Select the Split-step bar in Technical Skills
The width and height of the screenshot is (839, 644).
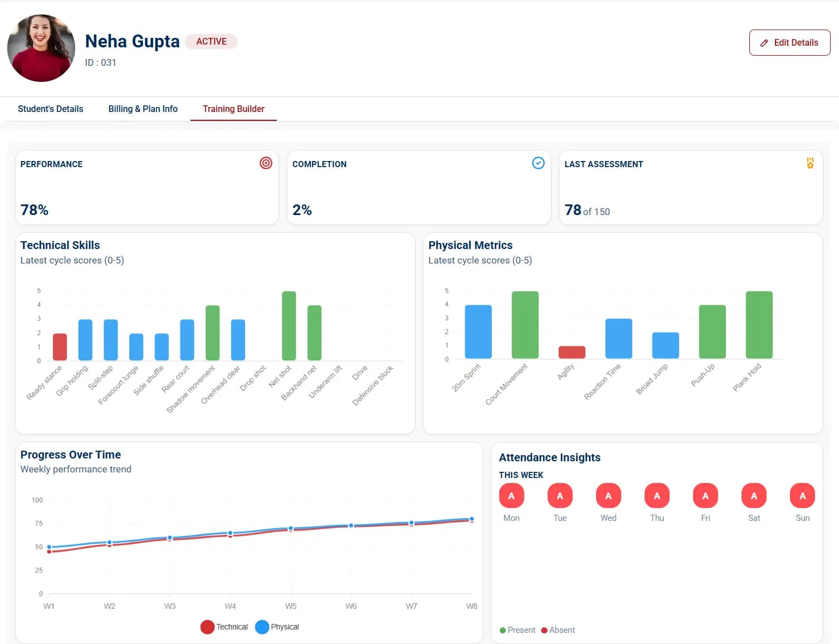[x=111, y=340]
